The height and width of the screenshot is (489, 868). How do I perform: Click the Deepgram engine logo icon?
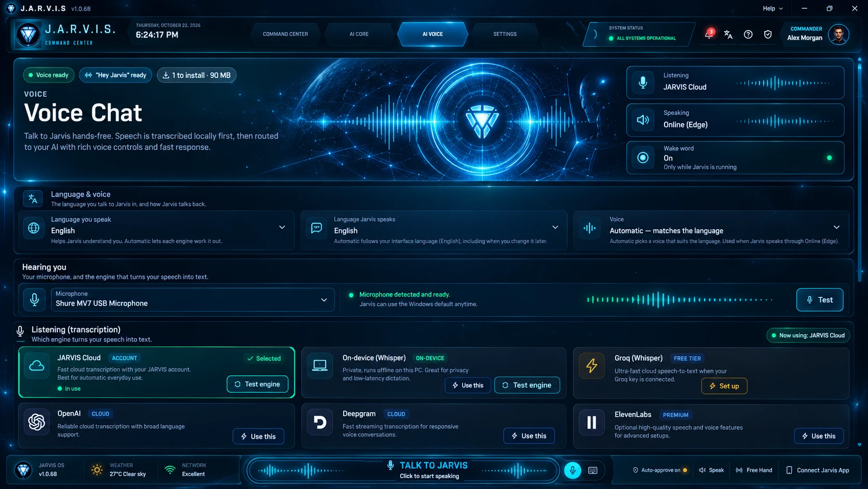pyautogui.click(x=320, y=422)
